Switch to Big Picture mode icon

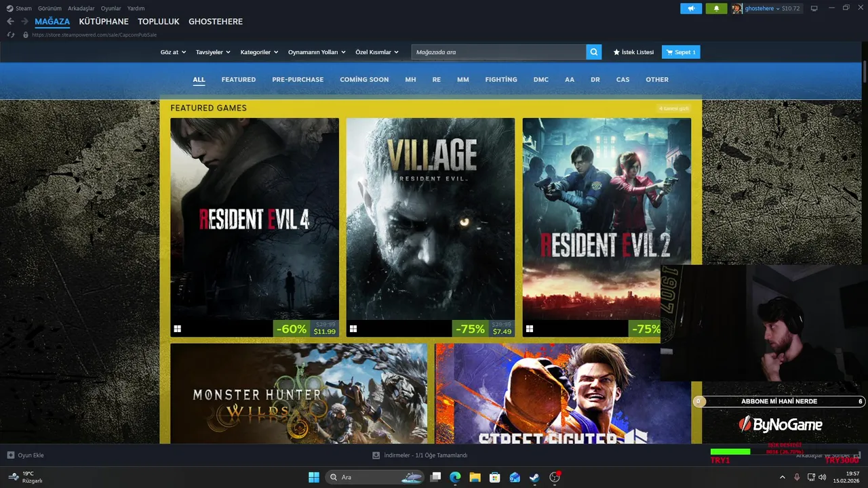(814, 8)
